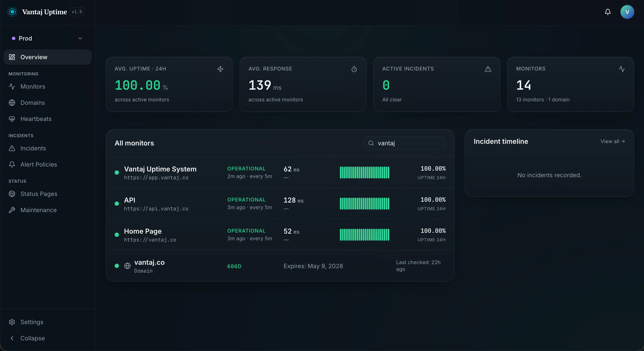This screenshot has width=644, height=351.
Task: Click the Status Pages icon
Action: pyautogui.click(x=12, y=194)
